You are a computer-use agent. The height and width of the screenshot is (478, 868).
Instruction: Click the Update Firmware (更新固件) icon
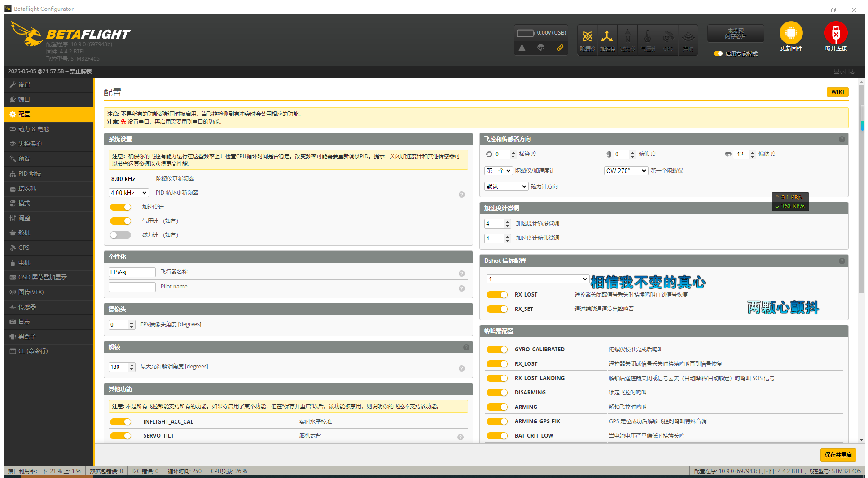[791, 33]
